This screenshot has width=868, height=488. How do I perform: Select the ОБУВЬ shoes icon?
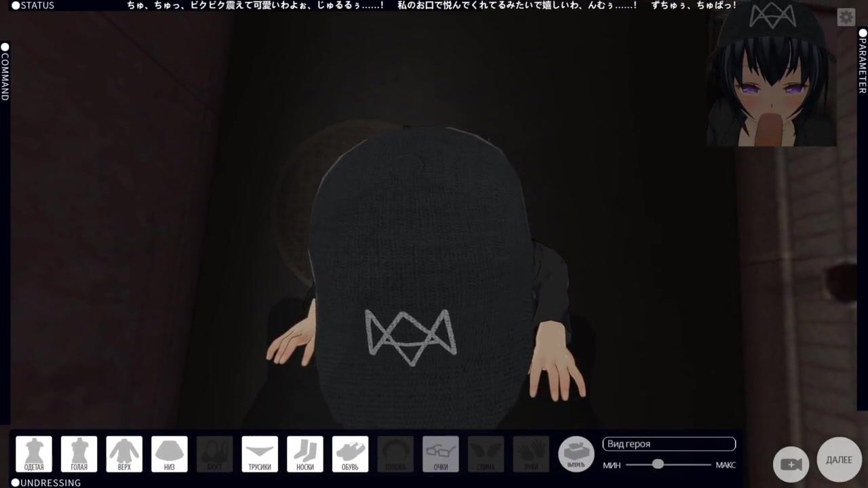click(350, 454)
